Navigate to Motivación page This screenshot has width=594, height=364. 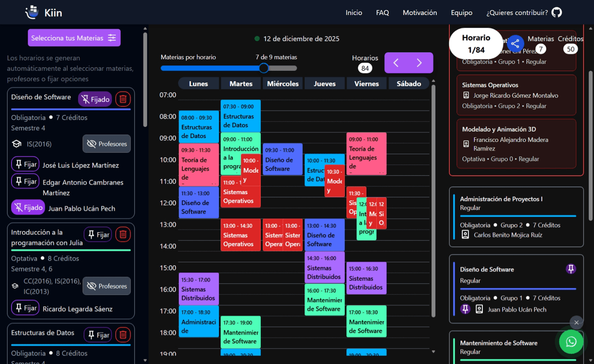click(420, 13)
